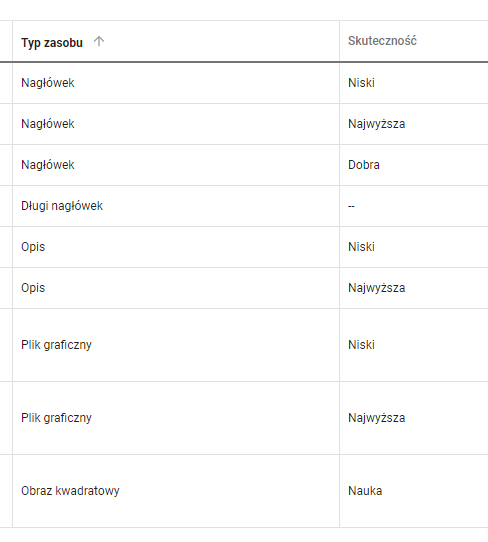Click the empty -- rating of Długi nagłówek
The image size is (488, 542).
pos(351,206)
